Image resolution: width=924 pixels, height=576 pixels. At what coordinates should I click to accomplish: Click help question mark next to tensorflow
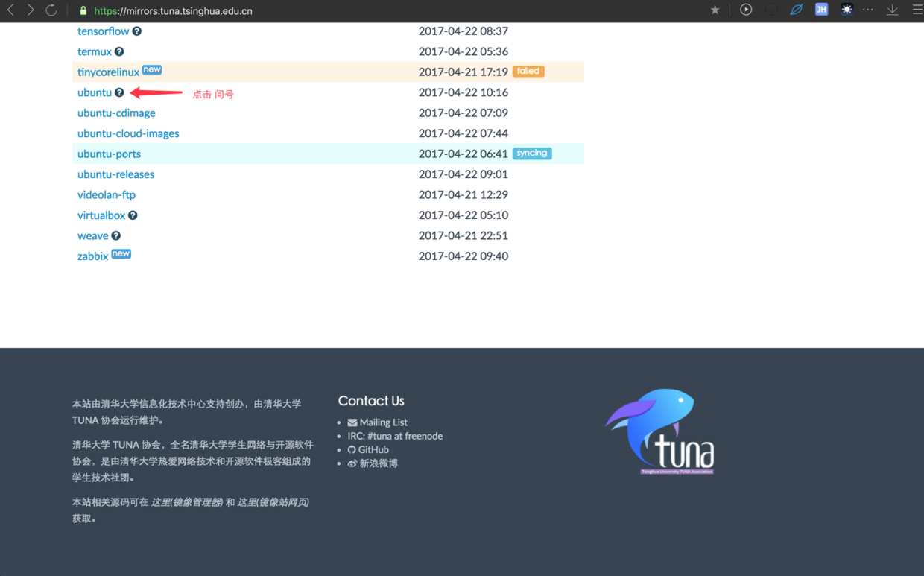(137, 31)
